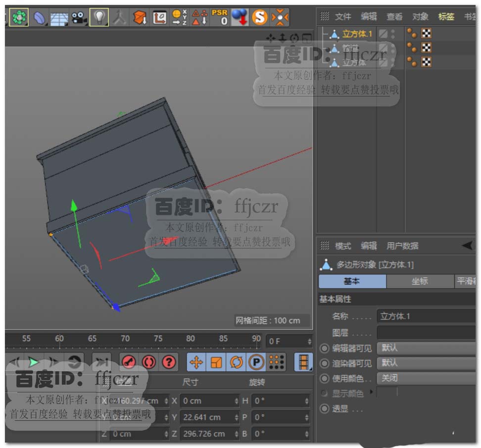481x448 pixels.
Task: Open 查看 menu in object manager
Action: [x=394, y=16]
